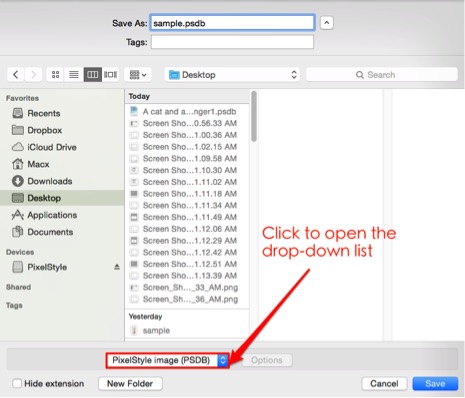465x398 pixels.
Task: Click the Search field
Action: click(x=382, y=75)
